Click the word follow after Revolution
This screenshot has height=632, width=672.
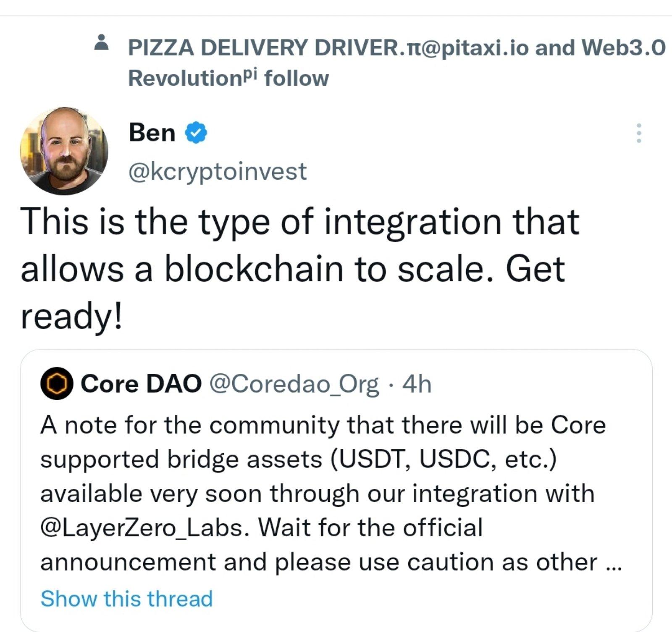[297, 79]
